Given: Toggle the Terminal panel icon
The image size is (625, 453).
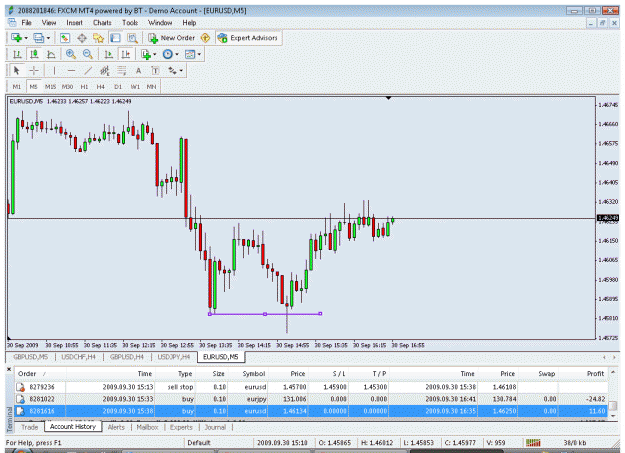Looking at the screenshot, I should pos(115,38).
